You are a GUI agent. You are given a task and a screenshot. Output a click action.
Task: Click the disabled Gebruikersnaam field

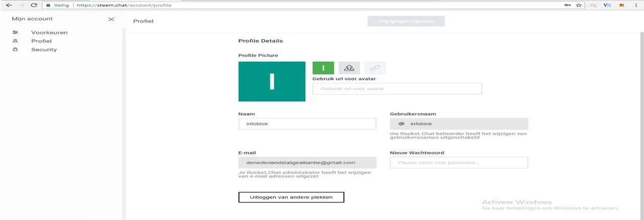click(459, 124)
